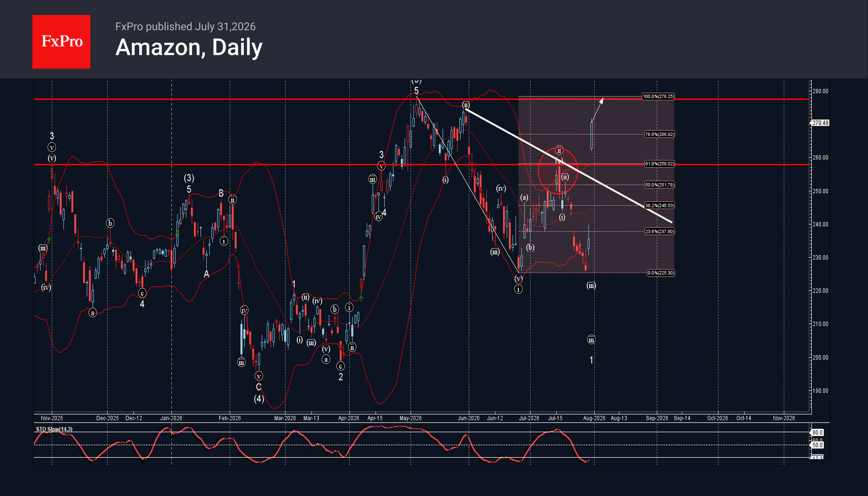
Task: Click the Jun-2026 date label
Action: click(x=469, y=418)
